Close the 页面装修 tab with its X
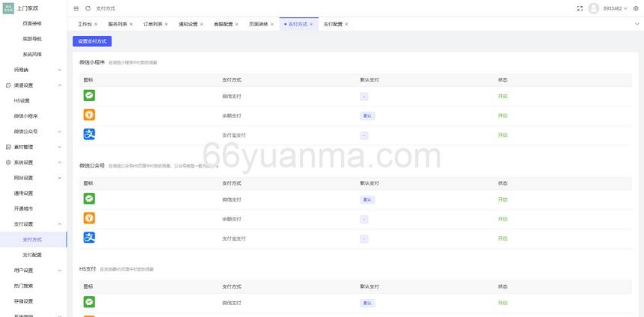Screen dimensions: 644x317 coord(272,24)
